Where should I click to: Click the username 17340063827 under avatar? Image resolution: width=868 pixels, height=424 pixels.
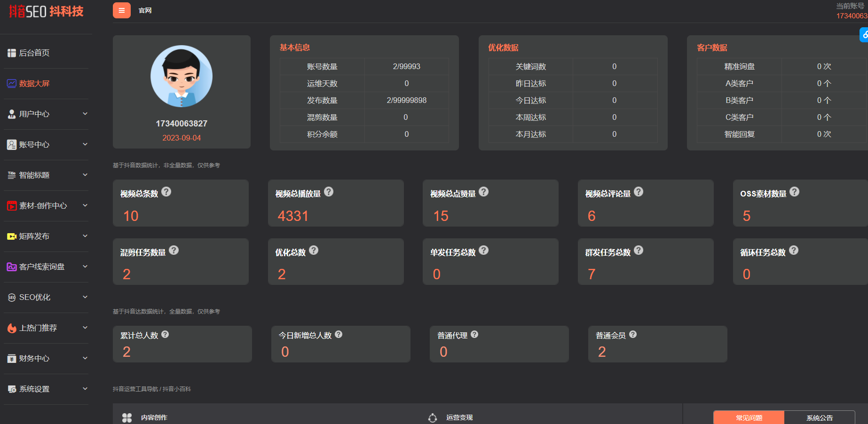click(x=181, y=124)
